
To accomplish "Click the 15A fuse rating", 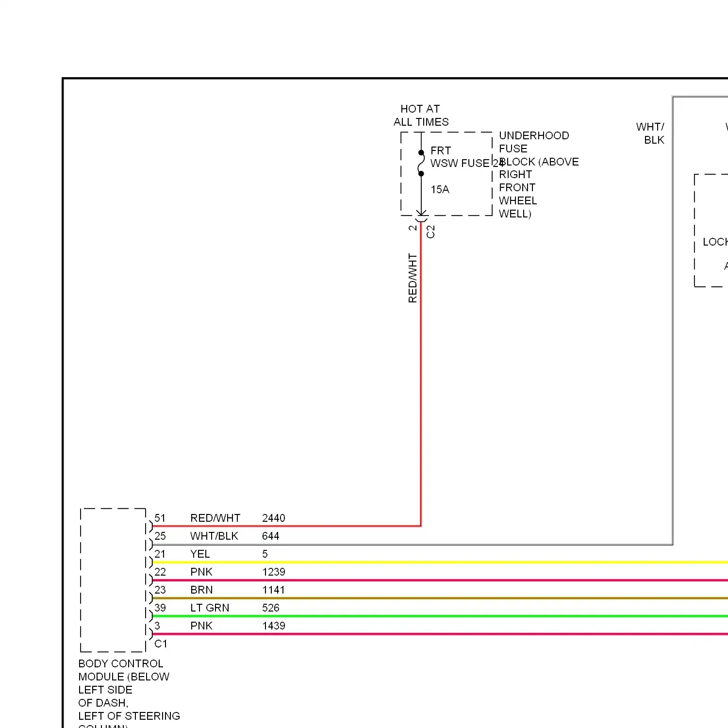I will (x=440, y=189).
